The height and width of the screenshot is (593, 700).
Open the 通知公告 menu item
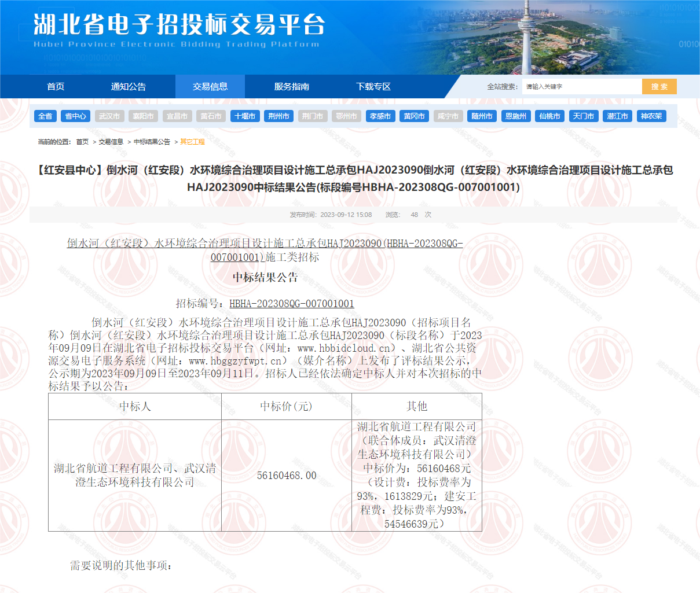[129, 87]
